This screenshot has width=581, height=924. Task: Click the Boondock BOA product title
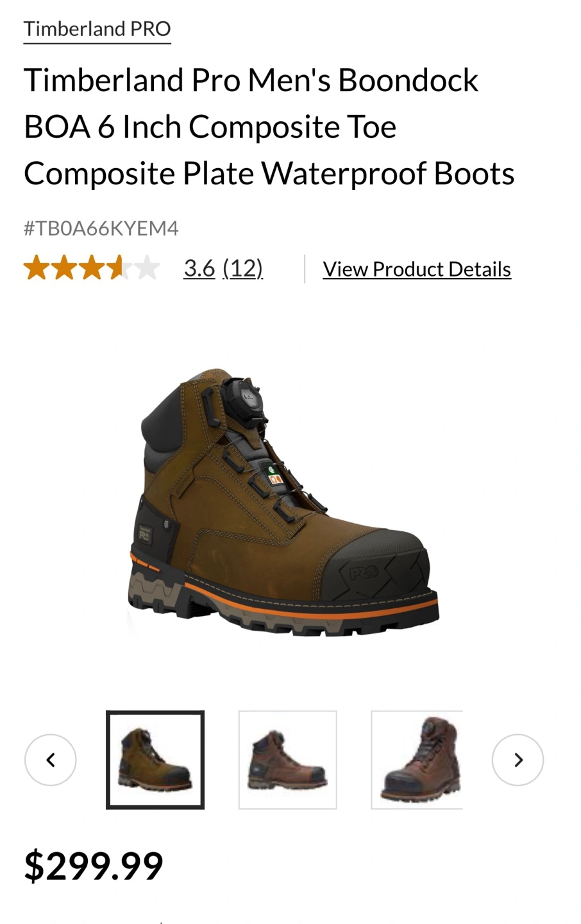click(269, 126)
